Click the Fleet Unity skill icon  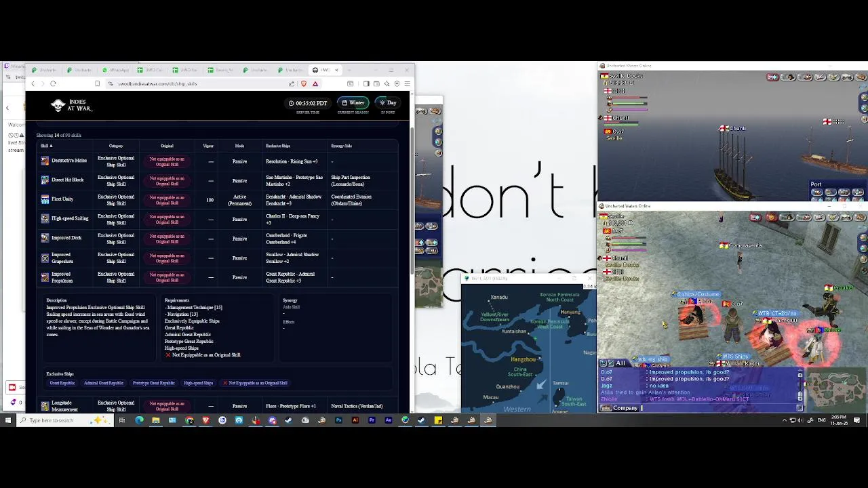45,199
